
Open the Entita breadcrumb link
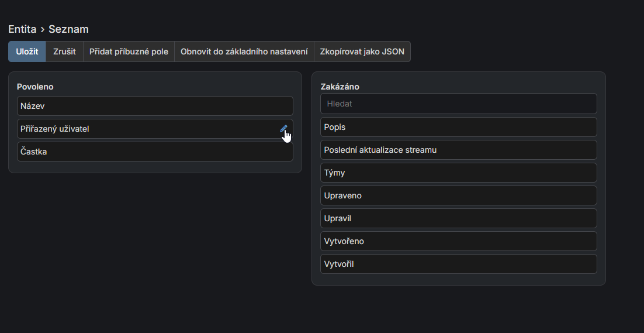[22, 29]
